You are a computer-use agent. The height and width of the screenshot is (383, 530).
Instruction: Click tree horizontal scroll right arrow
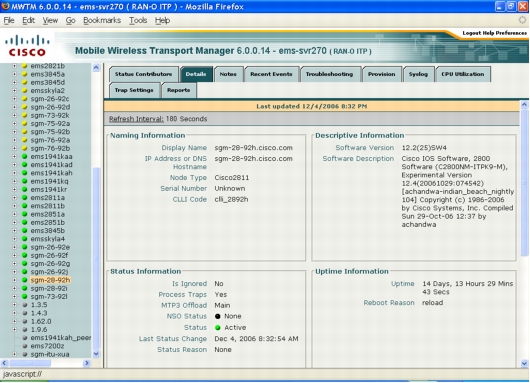point(87,363)
